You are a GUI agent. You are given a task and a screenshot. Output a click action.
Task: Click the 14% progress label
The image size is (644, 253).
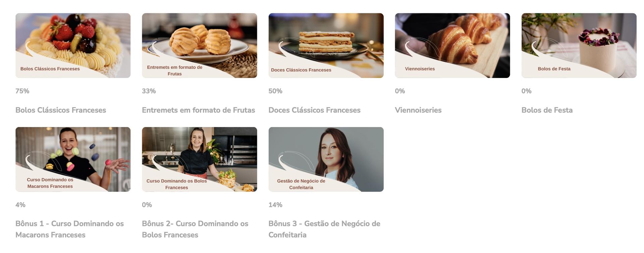point(275,205)
